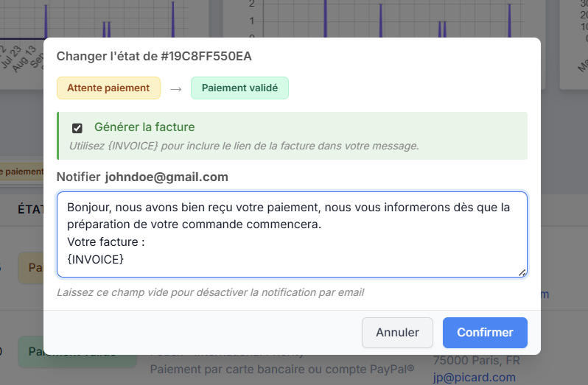Click the Attente paiement status badge
This screenshot has width=588, height=385.
pyautogui.click(x=108, y=88)
